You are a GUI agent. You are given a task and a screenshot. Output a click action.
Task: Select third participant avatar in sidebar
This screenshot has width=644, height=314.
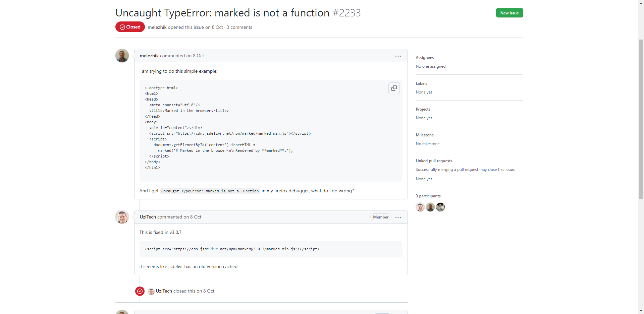point(440,207)
